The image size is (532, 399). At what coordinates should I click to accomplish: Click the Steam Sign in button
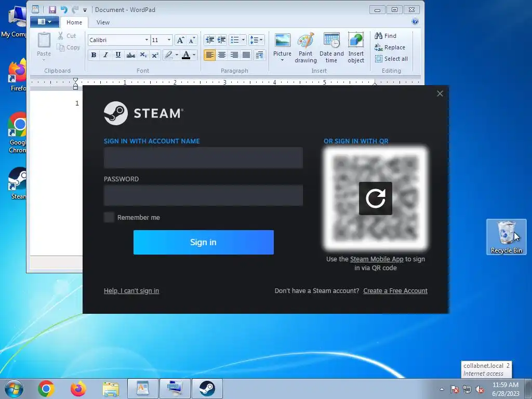point(204,242)
